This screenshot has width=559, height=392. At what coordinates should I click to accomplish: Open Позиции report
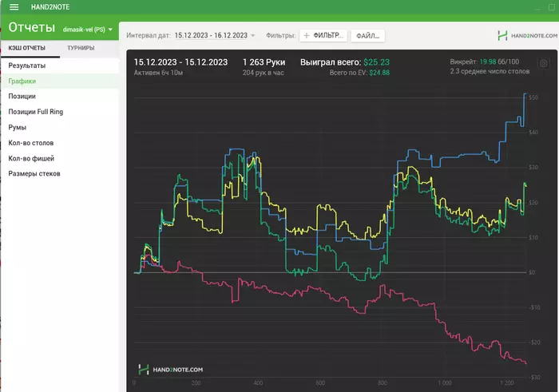[x=60, y=97]
